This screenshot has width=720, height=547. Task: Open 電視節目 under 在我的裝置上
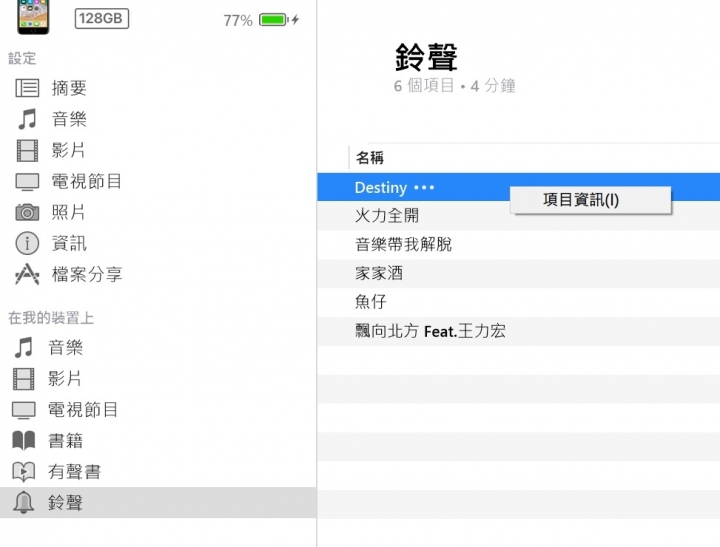tap(83, 410)
